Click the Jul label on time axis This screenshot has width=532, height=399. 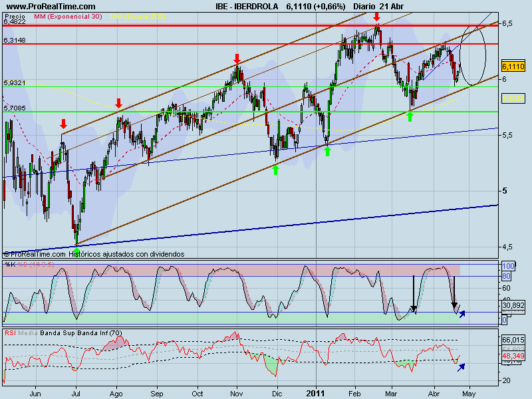coord(76,394)
